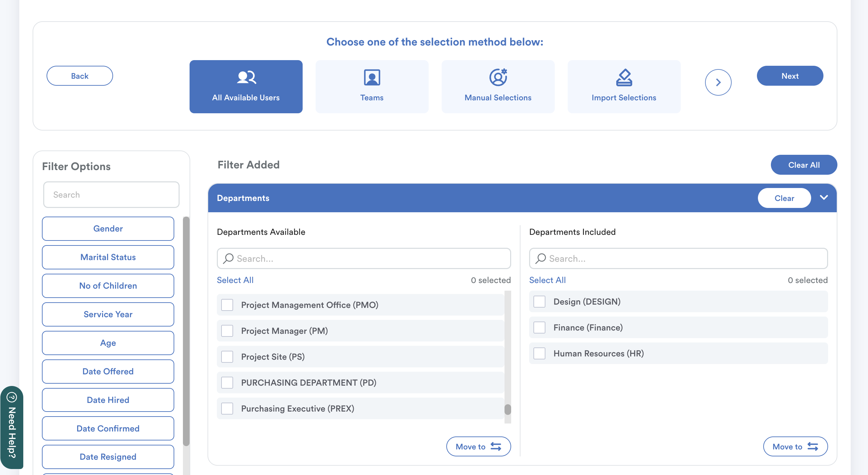Image resolution: width=868 pixels, height=475 pixels.
Task: Click magnifier icon in Departments Available search
Action: point(228,258)
